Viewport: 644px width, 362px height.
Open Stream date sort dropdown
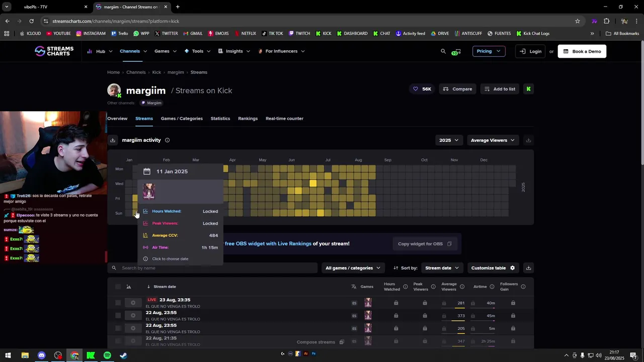(x=442, y=268)
